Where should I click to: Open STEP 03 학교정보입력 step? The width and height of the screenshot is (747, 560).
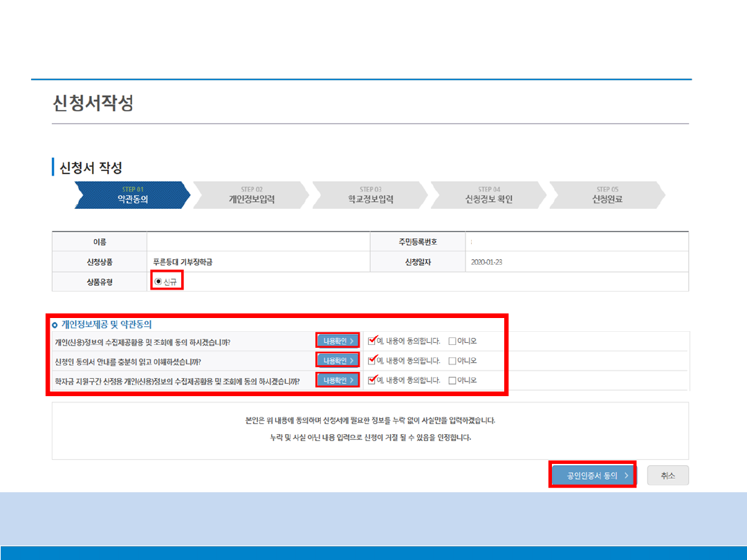pos(370,195)
